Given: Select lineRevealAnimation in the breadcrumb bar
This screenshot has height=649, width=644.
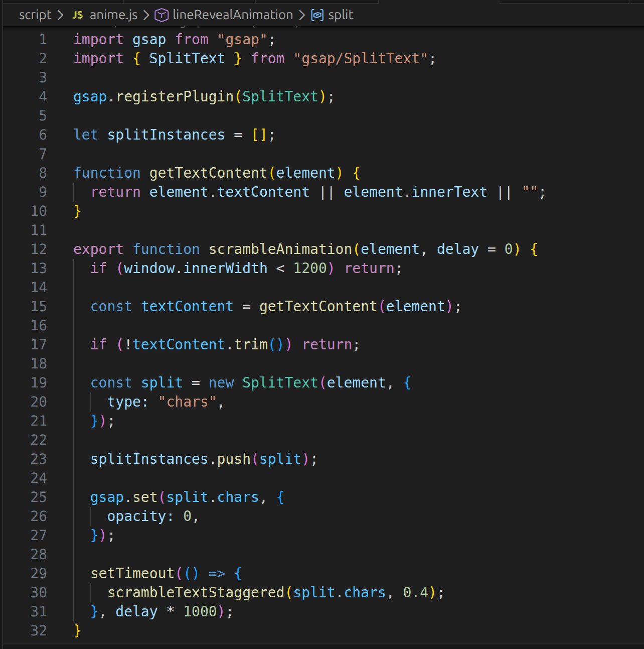Looking at the screenshot, I should point(232,15).
